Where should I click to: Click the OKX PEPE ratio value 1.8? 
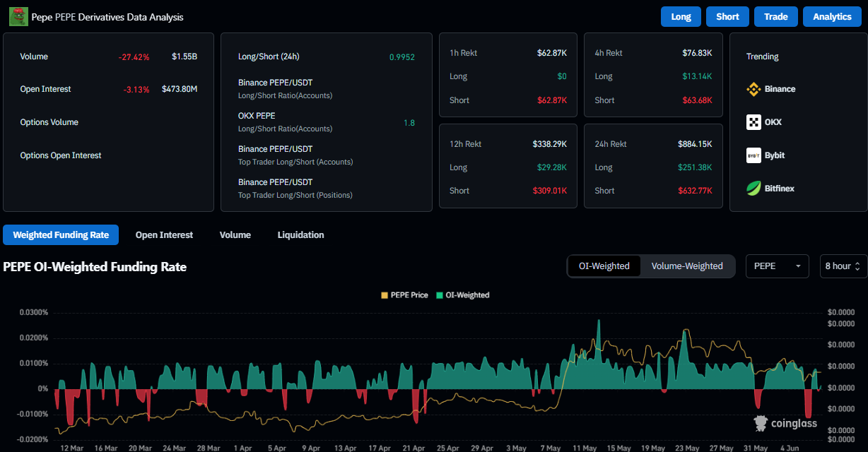click(x=409, y=122)
